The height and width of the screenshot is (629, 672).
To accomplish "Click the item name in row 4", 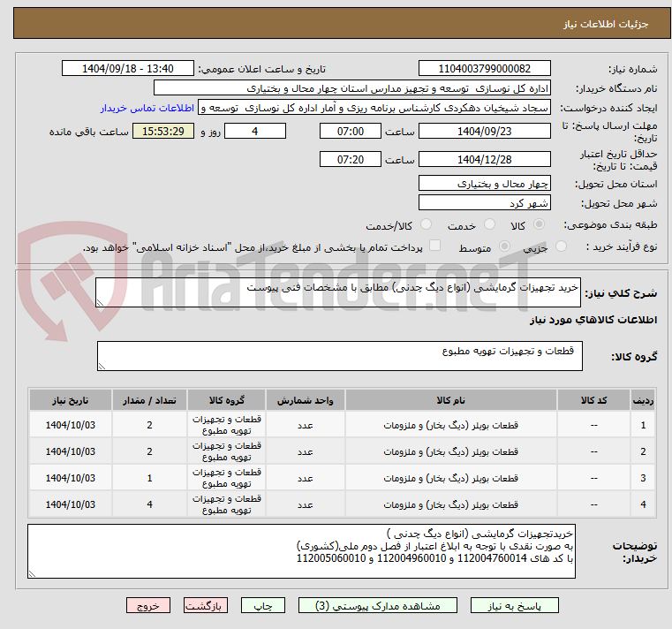I will [x=451, y=505].
